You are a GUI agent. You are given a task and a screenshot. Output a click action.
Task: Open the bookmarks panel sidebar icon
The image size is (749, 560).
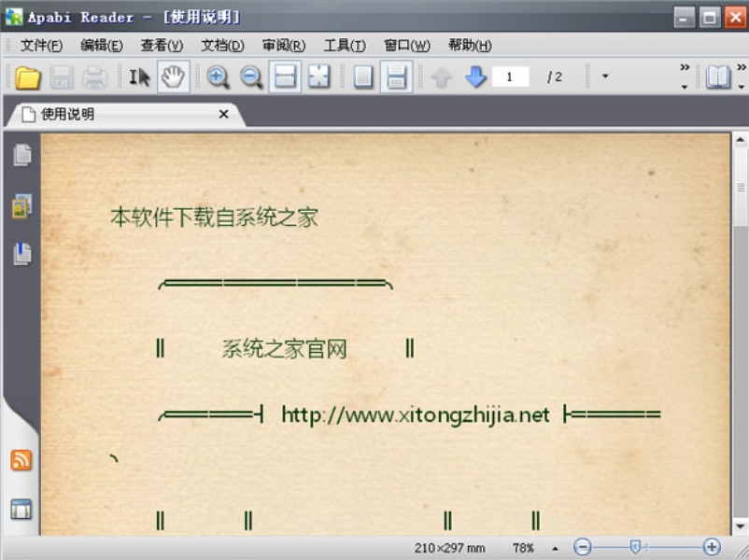[x=22, y=254]
